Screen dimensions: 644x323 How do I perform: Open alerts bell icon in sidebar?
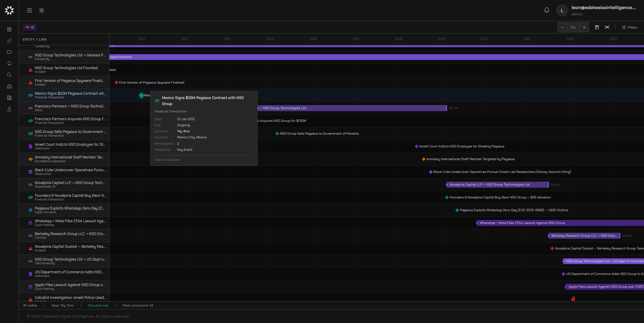tap(9, 63)
